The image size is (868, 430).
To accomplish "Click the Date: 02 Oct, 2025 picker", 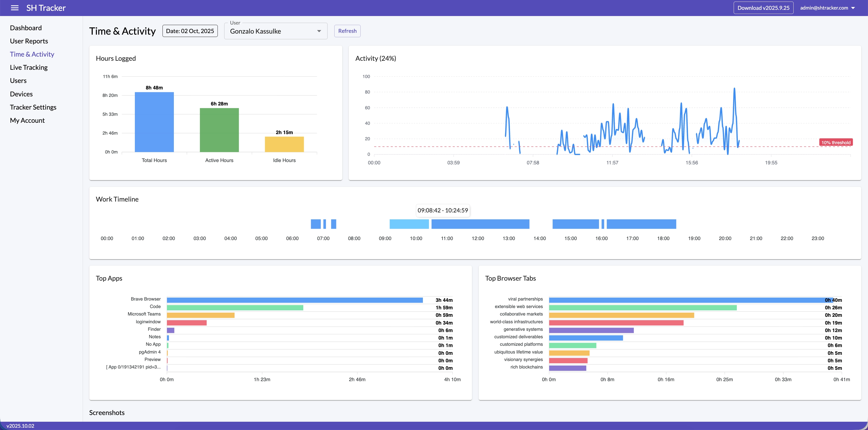I will (190, 31).
